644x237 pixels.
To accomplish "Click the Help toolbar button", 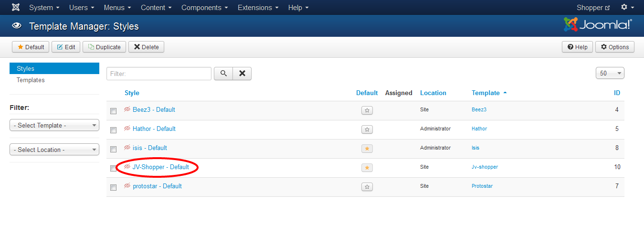I will click(578, 47).
